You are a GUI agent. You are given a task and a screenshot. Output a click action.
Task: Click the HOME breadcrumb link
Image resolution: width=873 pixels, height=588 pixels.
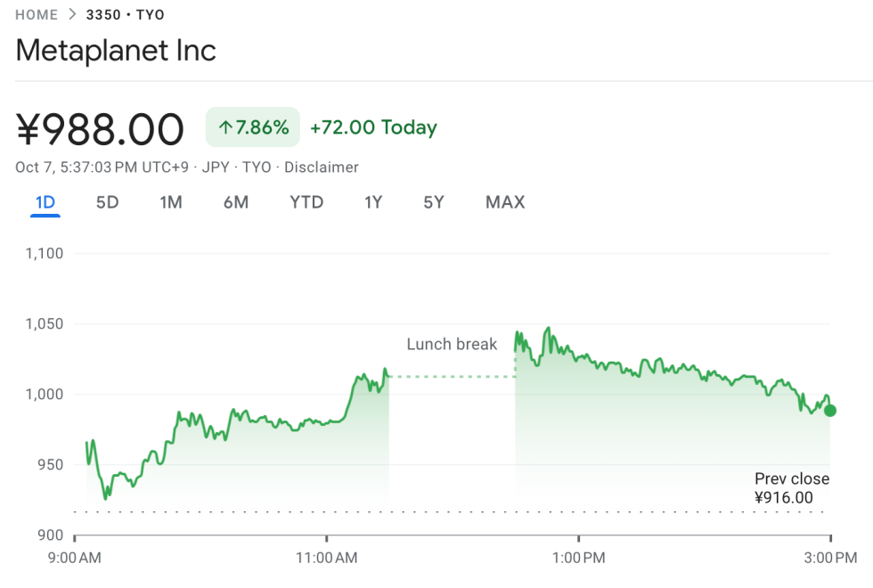tap(37, 15)
